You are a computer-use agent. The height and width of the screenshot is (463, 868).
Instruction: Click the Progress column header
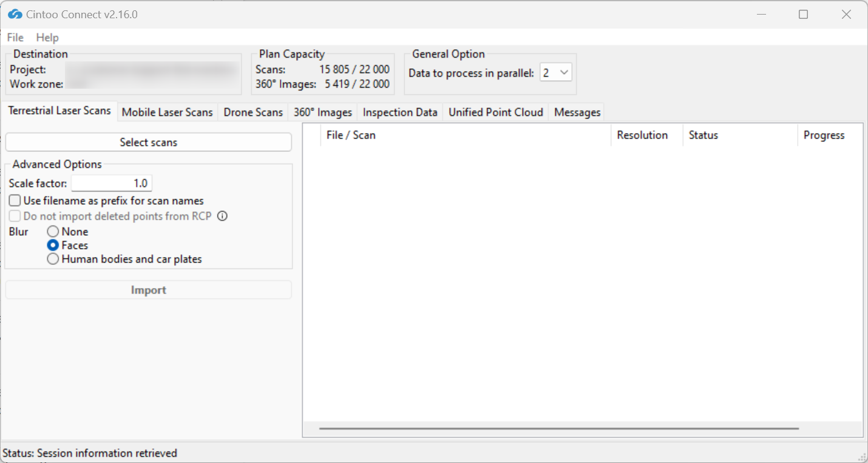(830, 135)
